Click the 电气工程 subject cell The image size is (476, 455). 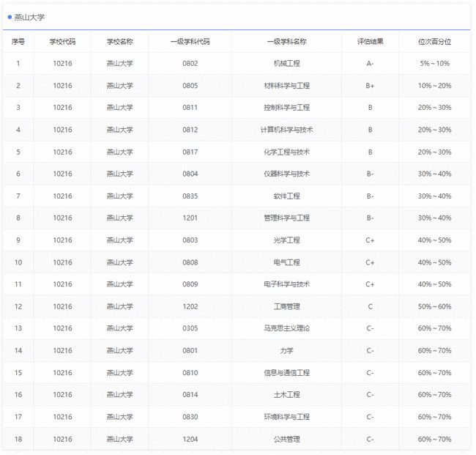tap(287, 262)
